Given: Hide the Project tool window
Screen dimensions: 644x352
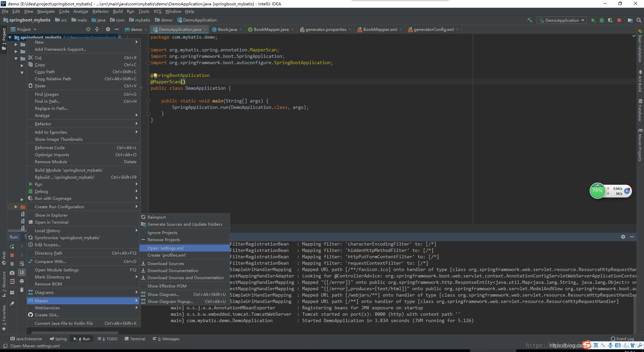Looking at the screenshot, I should 117,30.
